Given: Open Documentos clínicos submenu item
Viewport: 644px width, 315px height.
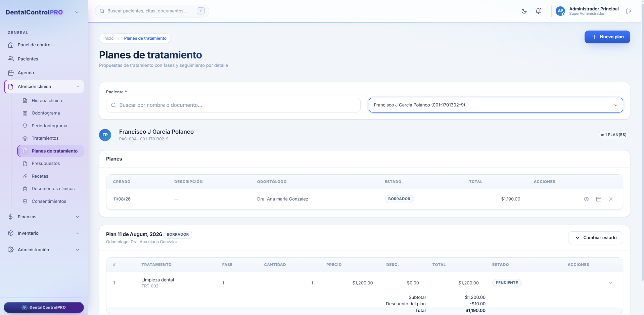Looking at the screenshot, I should 50,189.
